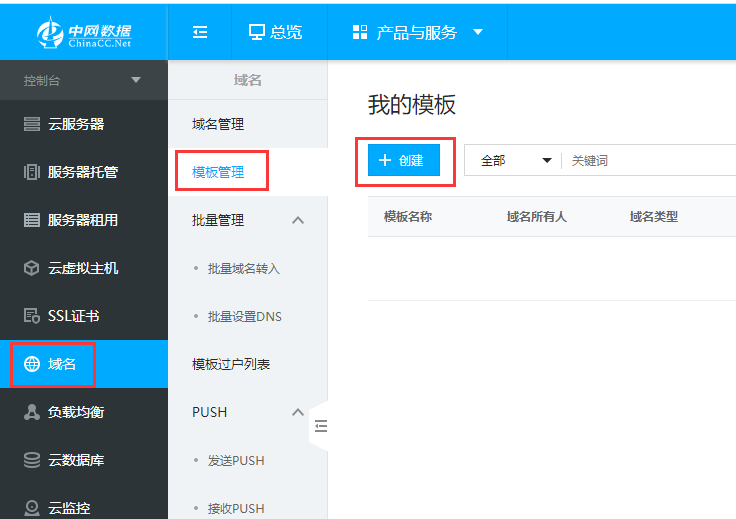The height and width of the screenshot is (519, 736).
Task: Open the 批量域名转入 link
Action: (243, 268)
